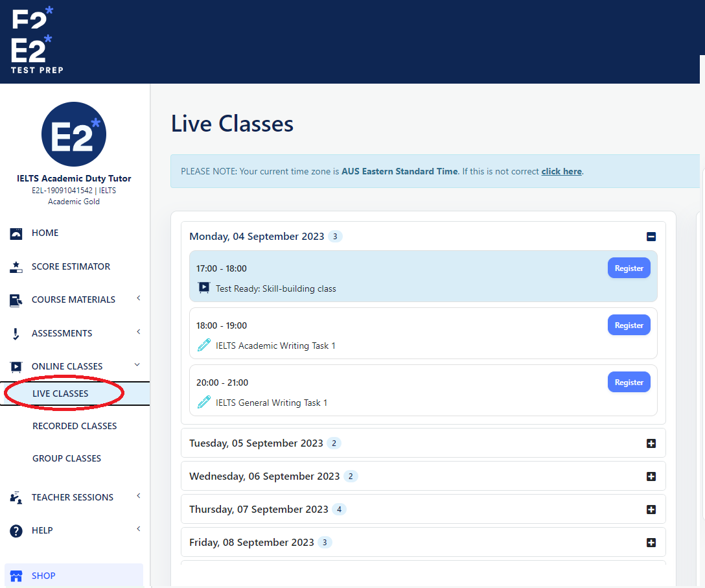The width and height of the screenshot is (705, 588).
Task: Select the Teacher Sessions icon
Action: (x=16, y=497)
